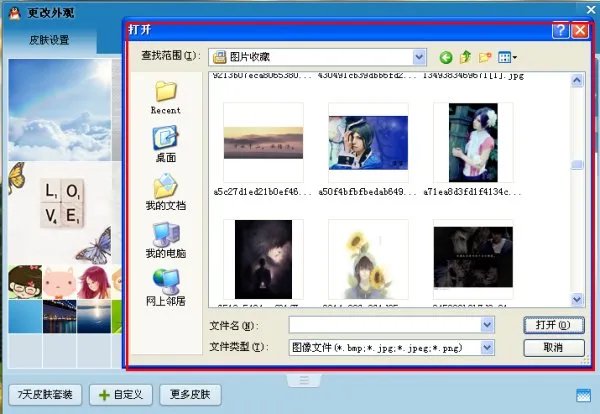Screen dimensions: 600x414
Task: Select thumbnail a71ea8d3fd1f4134c
Action: [x=473, y=143]
